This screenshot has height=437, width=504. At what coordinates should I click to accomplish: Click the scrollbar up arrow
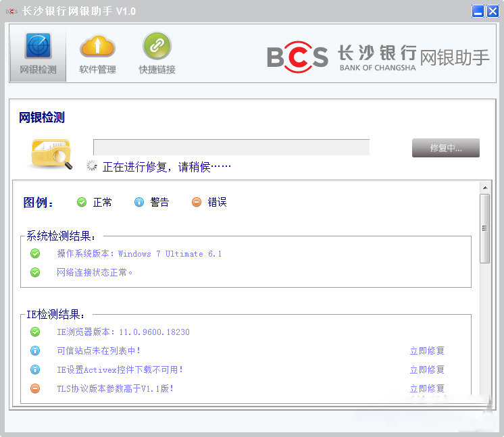[x=484, y=187]
